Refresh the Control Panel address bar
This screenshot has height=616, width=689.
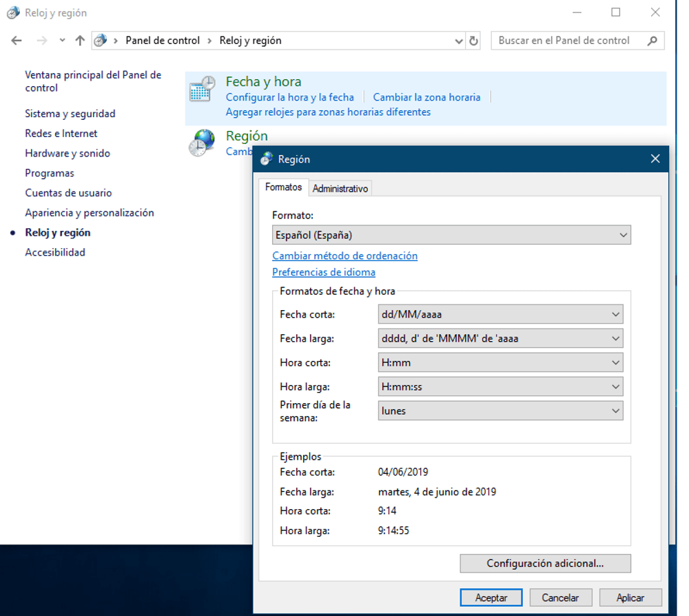coord(473,41)
